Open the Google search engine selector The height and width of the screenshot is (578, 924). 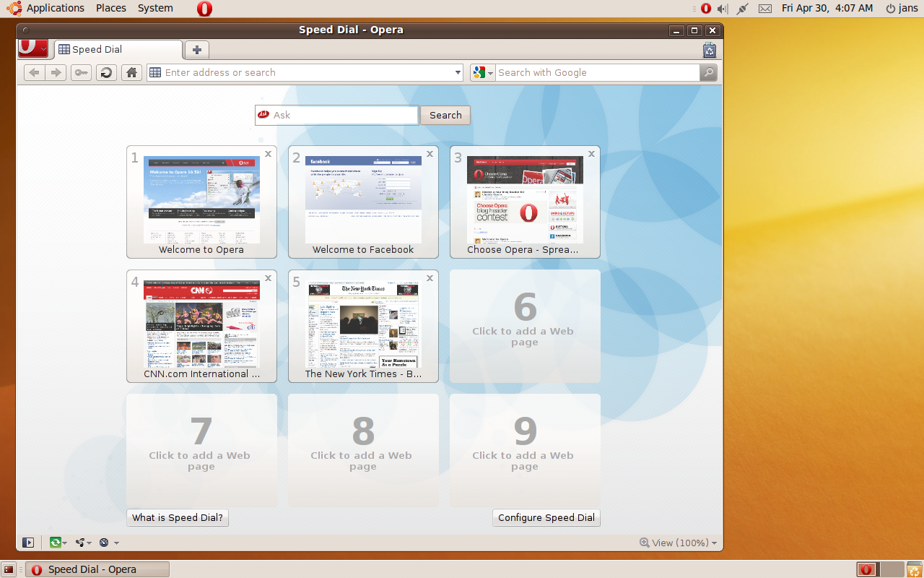click(x=482, y=72)
